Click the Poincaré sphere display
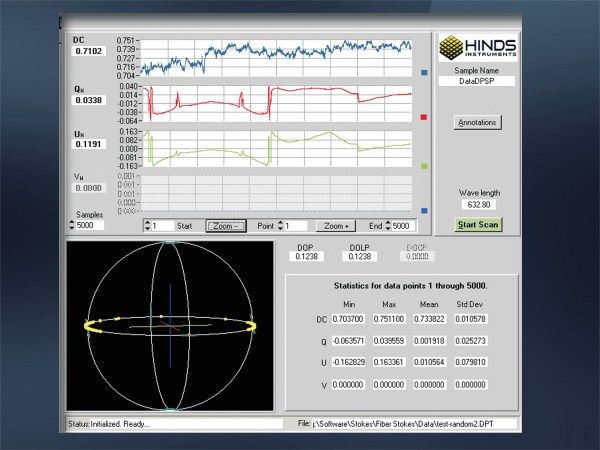The width and height of the screenshot is (600, 450). coord(170,325)
